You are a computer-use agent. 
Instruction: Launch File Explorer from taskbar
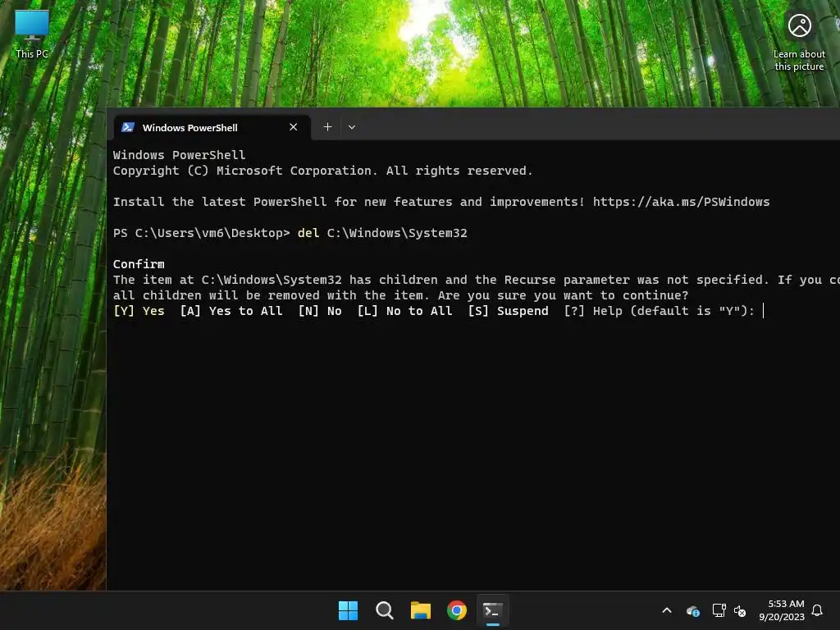click(421, 610)
